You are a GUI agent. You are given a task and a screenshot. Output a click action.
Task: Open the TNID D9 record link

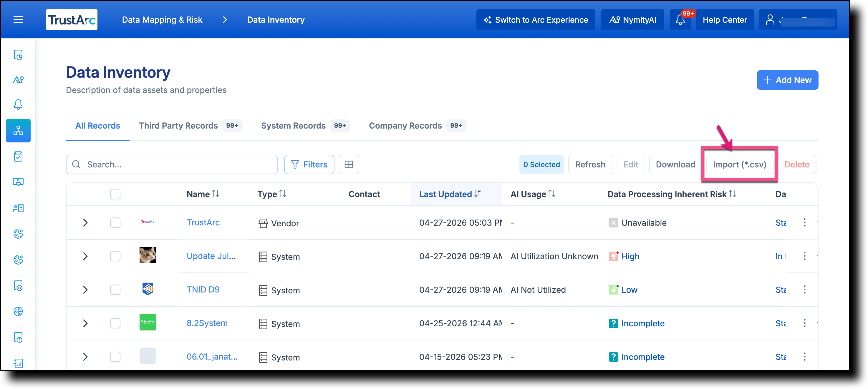click(x=203, y=290)
